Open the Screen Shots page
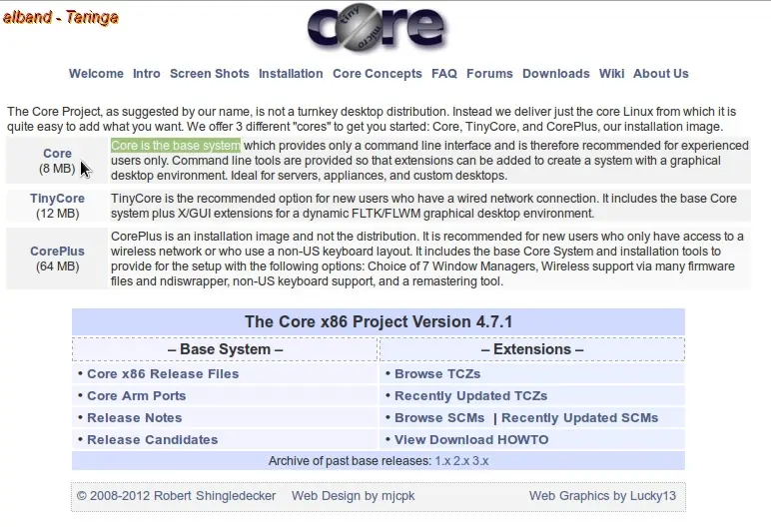The height and width of the screenshot is (532, 771). [x=210, y=74]
